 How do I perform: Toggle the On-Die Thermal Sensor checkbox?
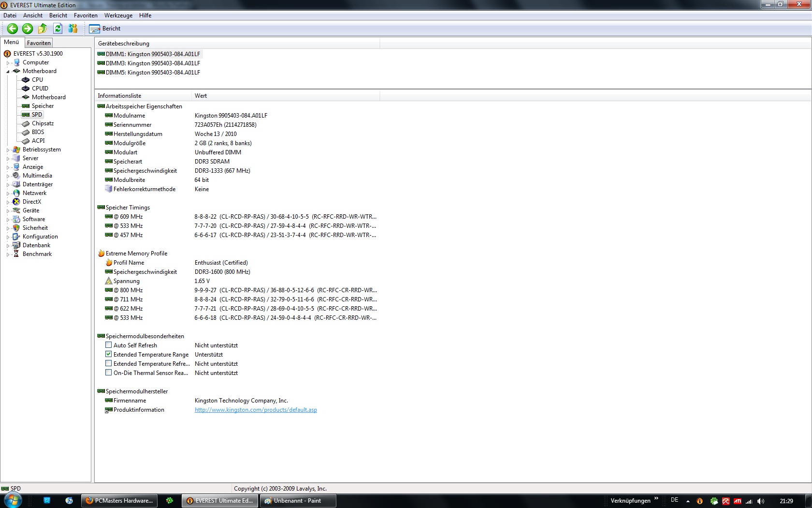[x=109, y=373]
